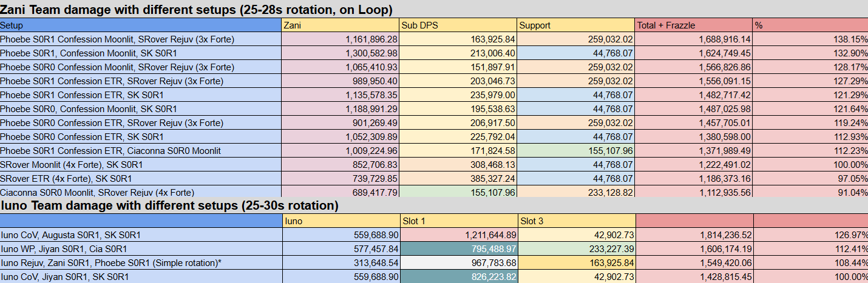This screenshot has height=283, width=868.
Task: Select setup 'Phoebe S0R1 Confession ETR, Ciaconna S0R0 Moonlit'
Action: click(x=141, y=151)
